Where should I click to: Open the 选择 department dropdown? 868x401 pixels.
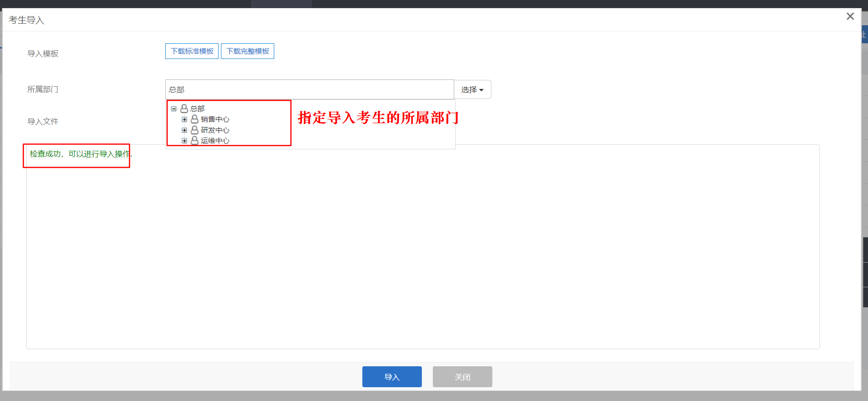click(472, 89)
